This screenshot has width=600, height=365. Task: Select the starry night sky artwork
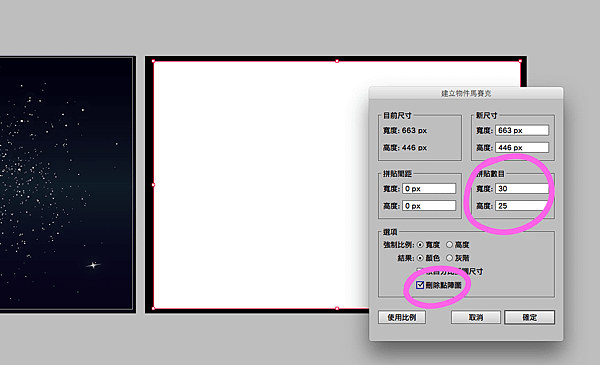click(x=66, y=184)
